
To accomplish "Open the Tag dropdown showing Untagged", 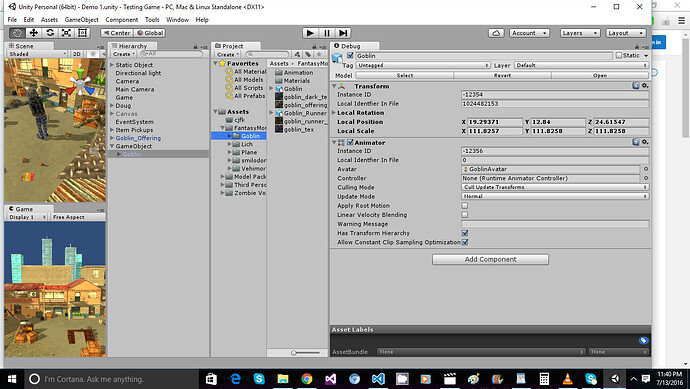I will pyautogui.click(x=423, y=65).
